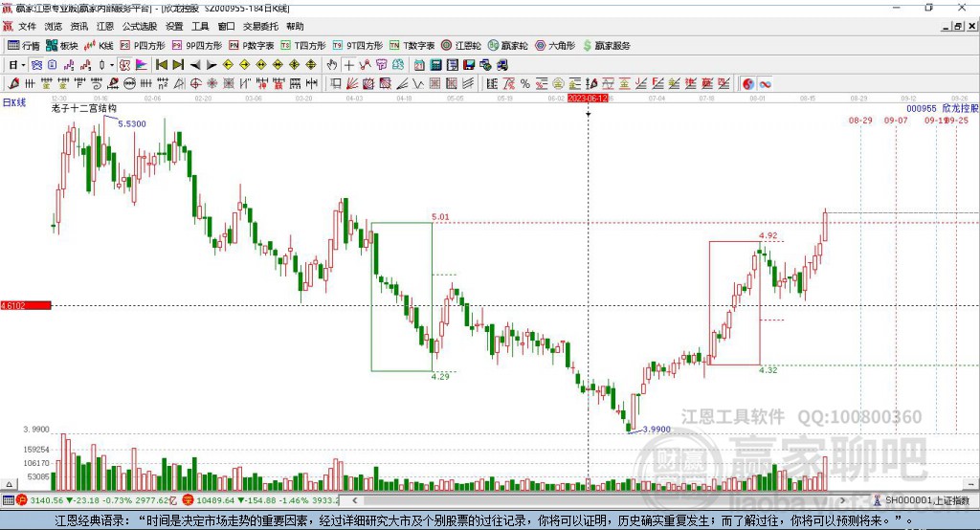Open the 帮助 menu
This screenshot has height=530, width=980.
coord(295,26)
